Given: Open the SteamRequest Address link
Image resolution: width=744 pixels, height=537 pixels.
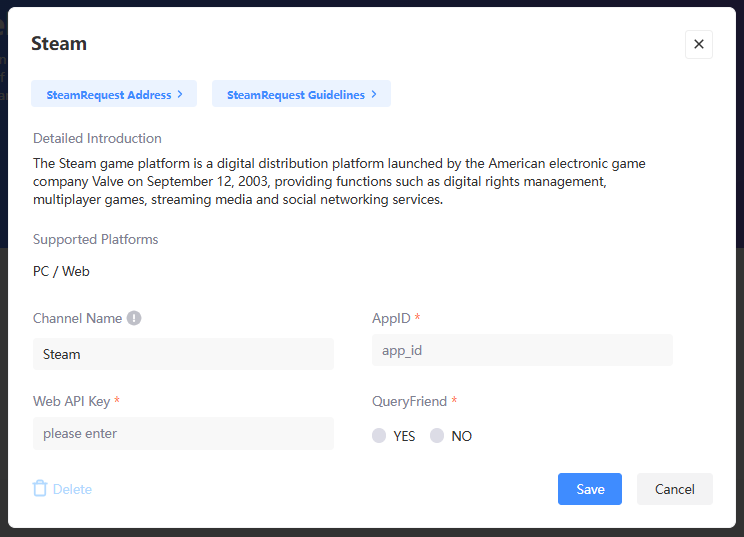Looking at the screenshot, I should [114, 93].
